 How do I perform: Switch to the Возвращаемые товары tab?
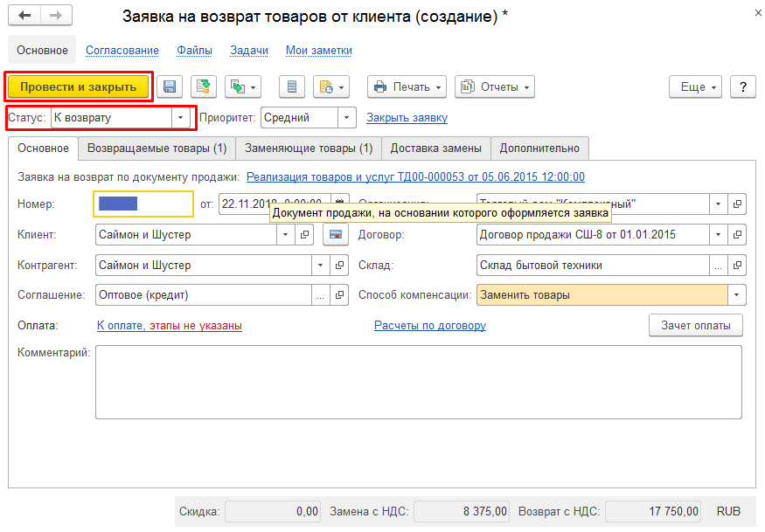[156, 149]
